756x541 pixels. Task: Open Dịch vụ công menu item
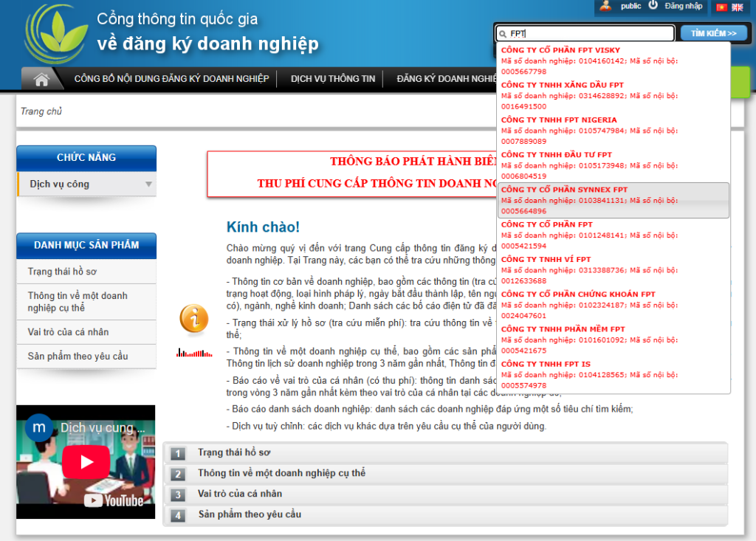(87, 185)
